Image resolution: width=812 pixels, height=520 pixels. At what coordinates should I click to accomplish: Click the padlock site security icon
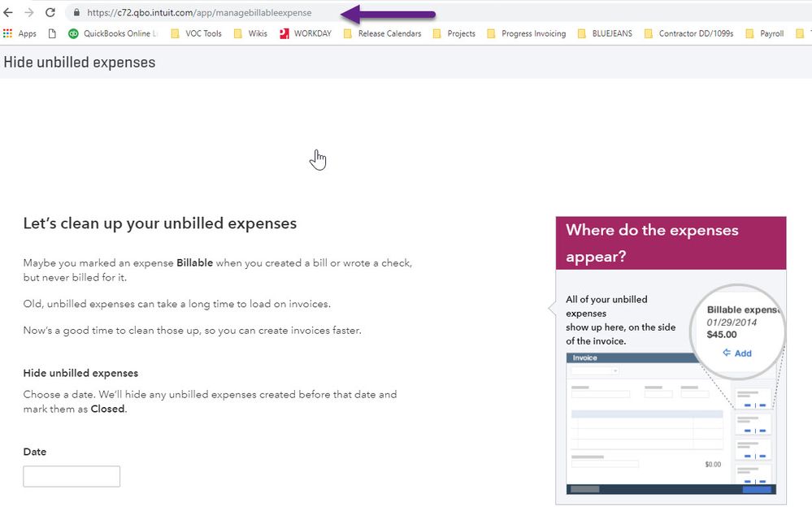(76, 12)
